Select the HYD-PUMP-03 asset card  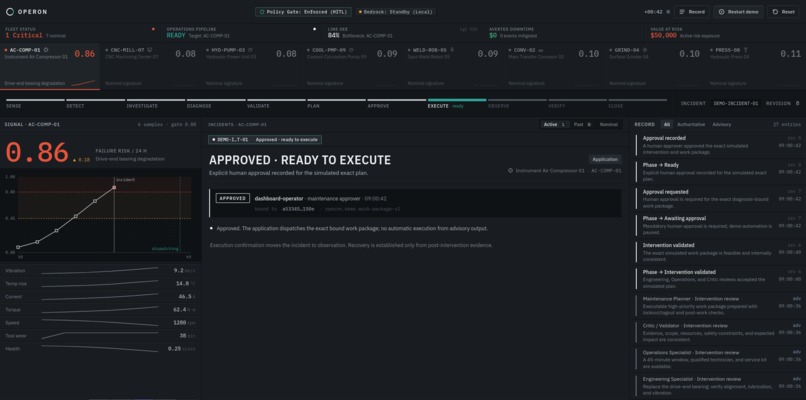(251, 66)
